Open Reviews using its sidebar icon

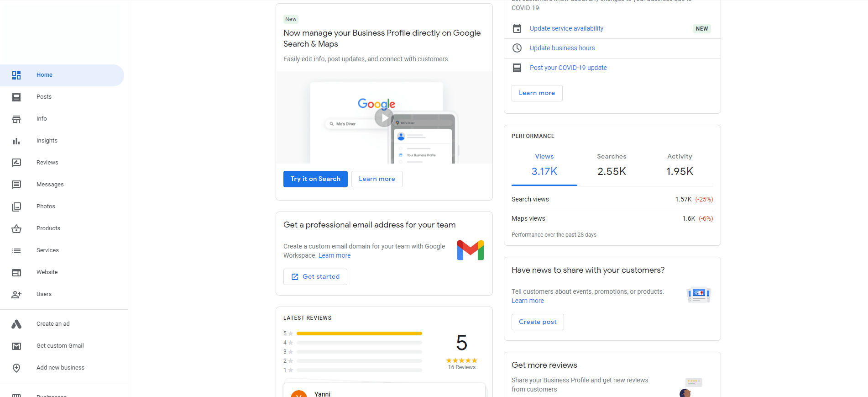pos(16,163)
